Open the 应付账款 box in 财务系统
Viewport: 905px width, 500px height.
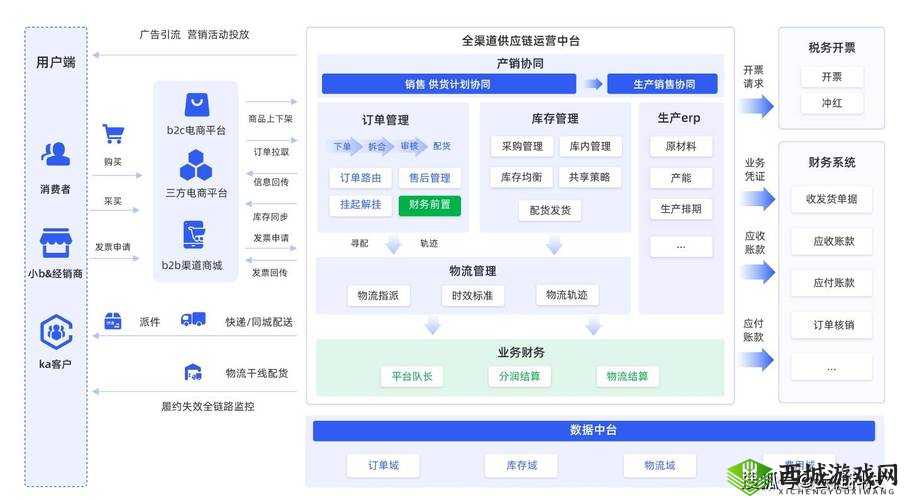click(x=831, y=283)
